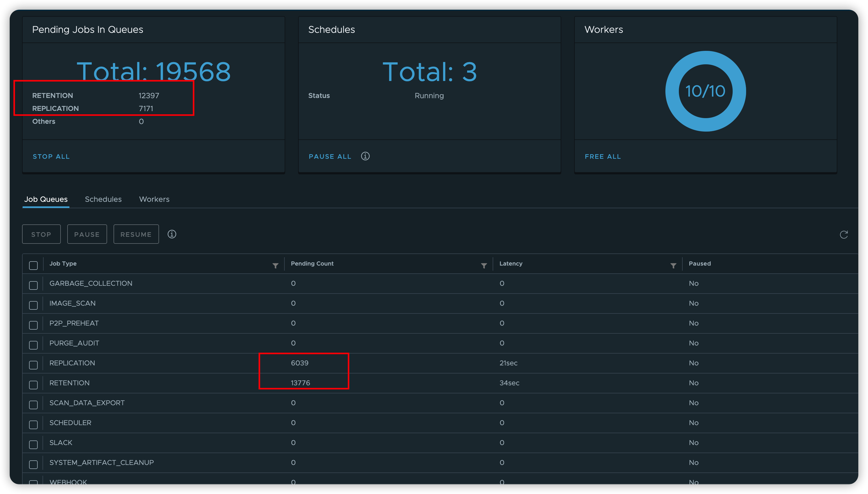Check the RETENTION row checkbox

(x=33, y=385)
